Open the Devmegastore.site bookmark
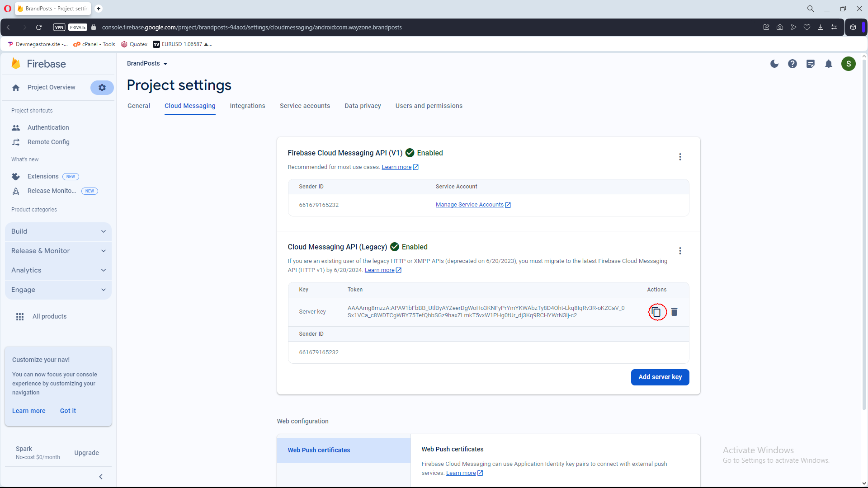This screenshot has width=868, height=488. (x=38, y=44)
